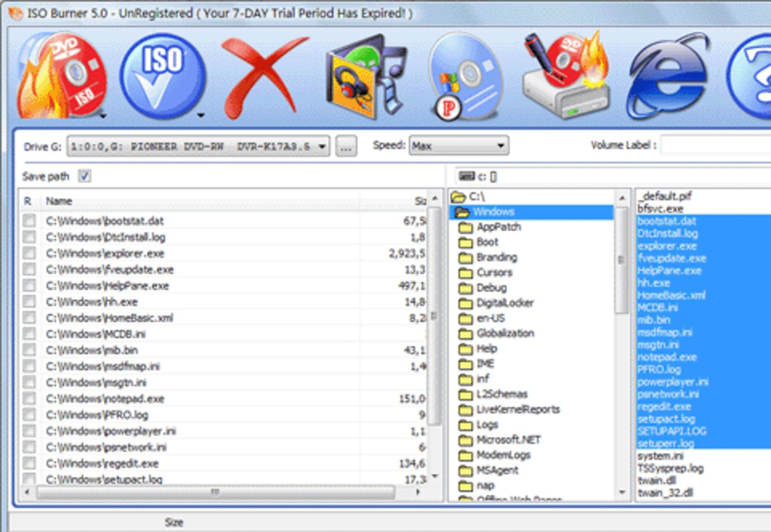Open the Microsoft.NET folder
The image size is (771, 532).
pos(500,440)
